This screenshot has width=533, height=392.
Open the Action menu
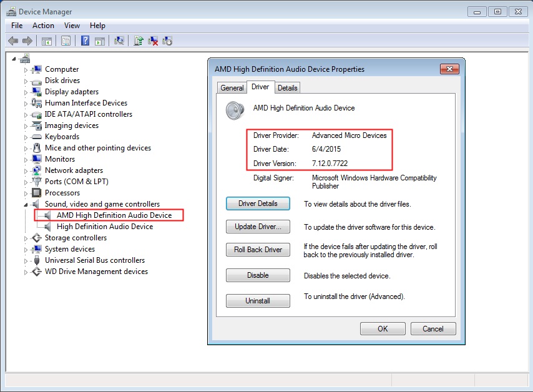(x=43, y=26)
